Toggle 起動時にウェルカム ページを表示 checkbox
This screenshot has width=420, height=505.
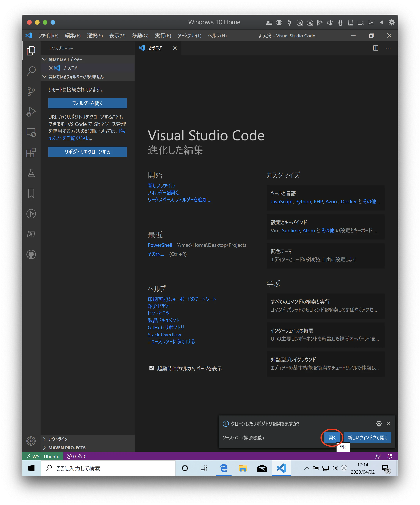(152, 368)
